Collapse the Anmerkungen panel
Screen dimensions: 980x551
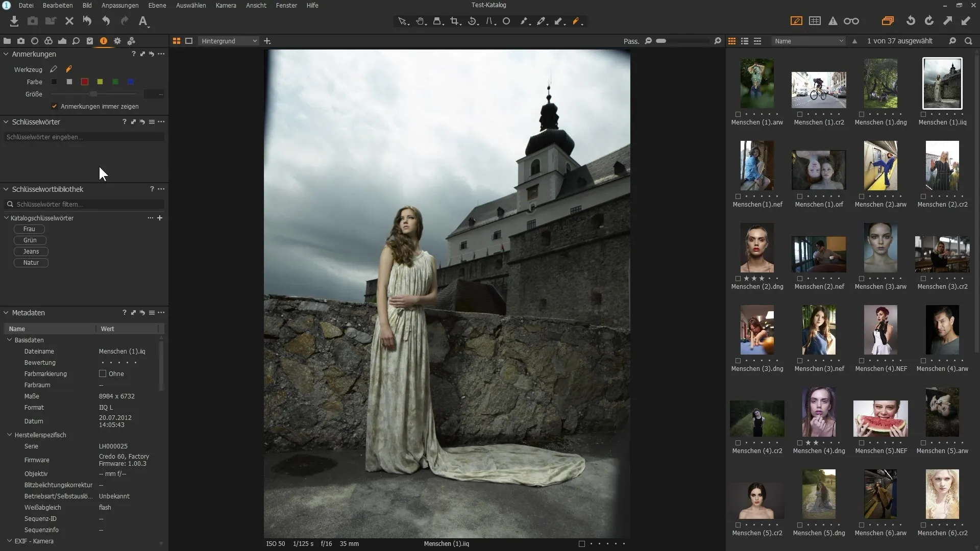click(x=6, y=54)
